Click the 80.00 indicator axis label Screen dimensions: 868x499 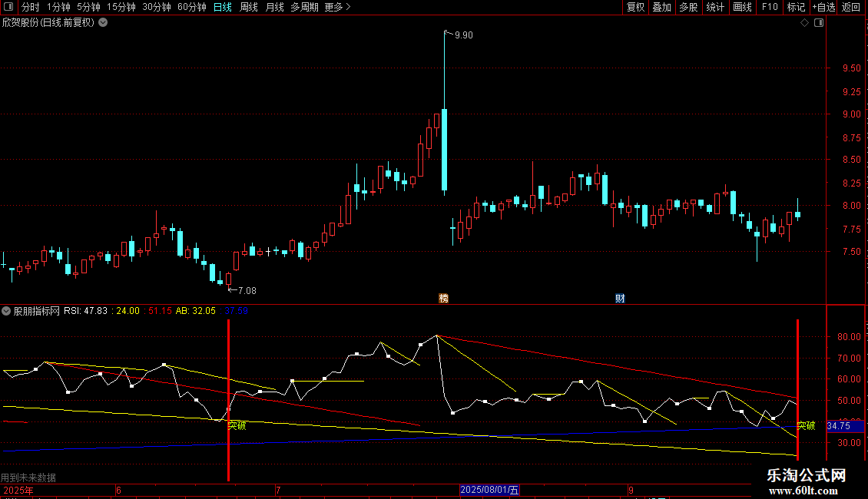849,336
